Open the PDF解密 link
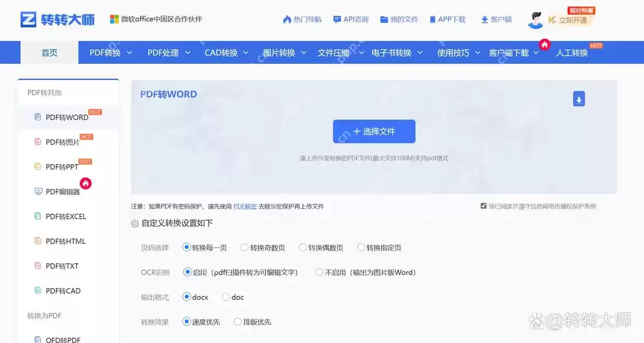The height and width of the screenshot is (343, 644). 245,206
